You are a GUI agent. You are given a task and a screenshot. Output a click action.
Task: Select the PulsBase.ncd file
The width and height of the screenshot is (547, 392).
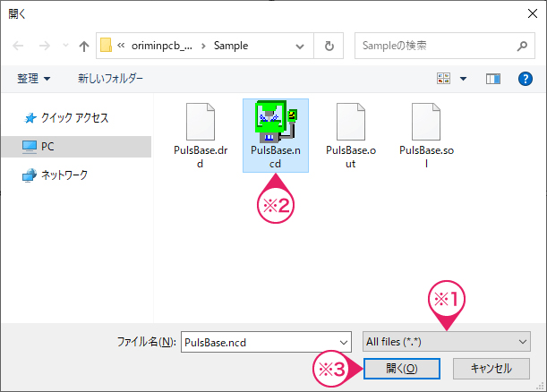[276, 134]
